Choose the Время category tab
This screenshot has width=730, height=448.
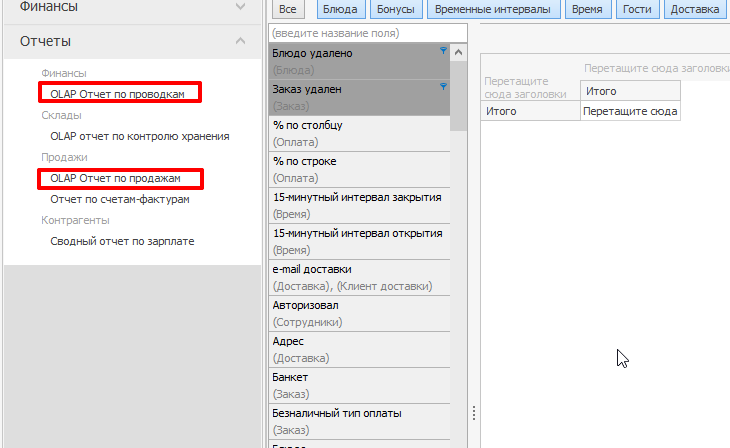tap(587, 10)
